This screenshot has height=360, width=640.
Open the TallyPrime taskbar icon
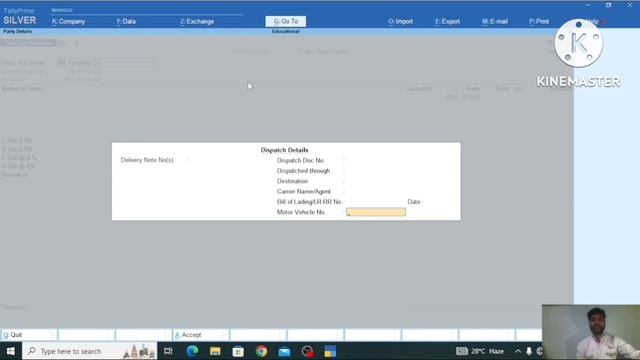(330, 351)
